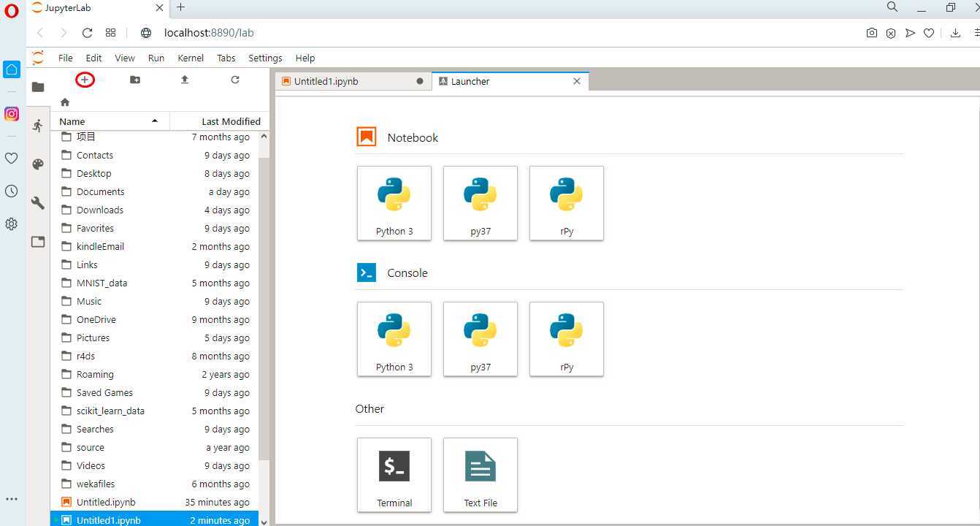Go to the home directory icon
The image size is (980, 526).
[x=65, y=102]
